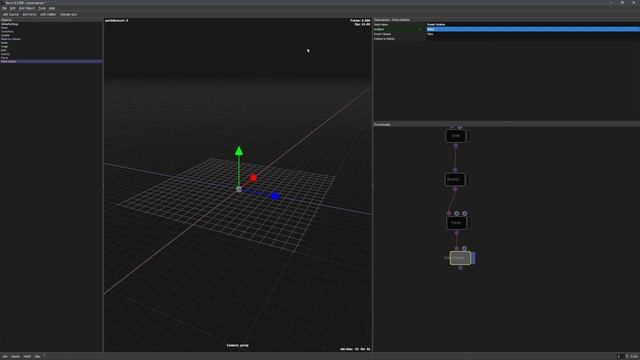Click the play button in bottom bar

tap(38, 356)
